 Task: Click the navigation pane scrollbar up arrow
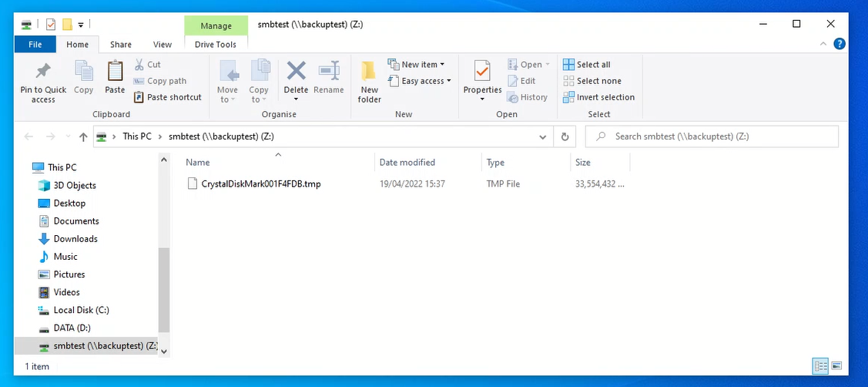(164, 160)
